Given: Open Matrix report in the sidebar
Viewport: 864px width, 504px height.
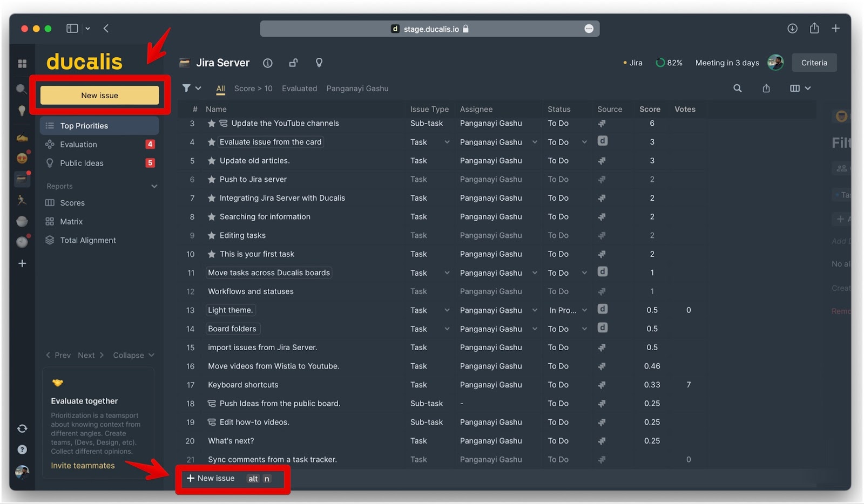Looking at the screenshot, I should point(71,222).
